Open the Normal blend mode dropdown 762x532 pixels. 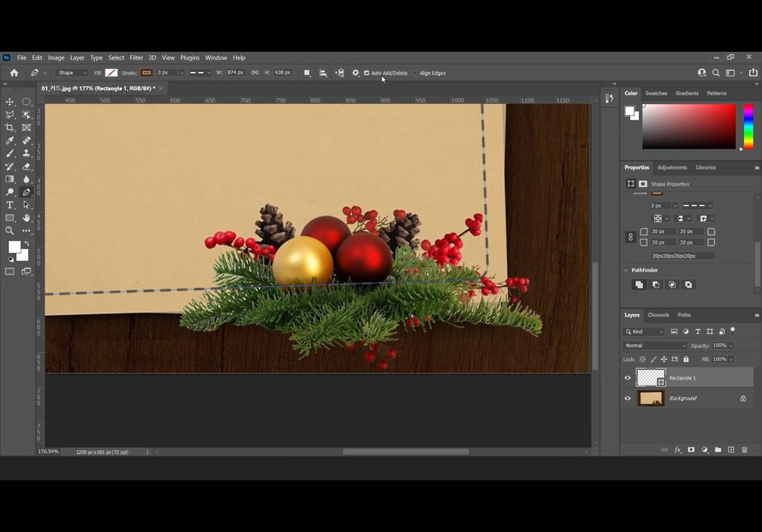click(x=655, y=346)
